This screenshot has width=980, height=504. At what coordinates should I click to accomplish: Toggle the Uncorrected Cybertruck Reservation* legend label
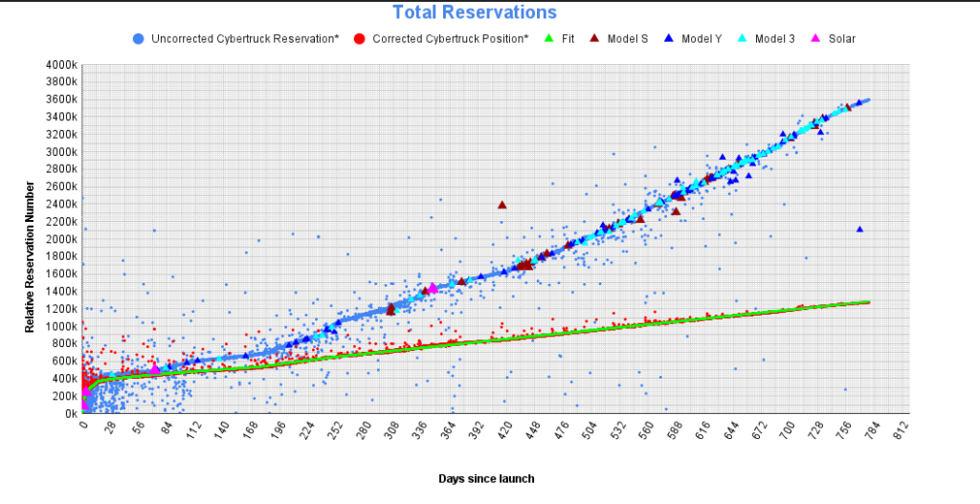245,38
